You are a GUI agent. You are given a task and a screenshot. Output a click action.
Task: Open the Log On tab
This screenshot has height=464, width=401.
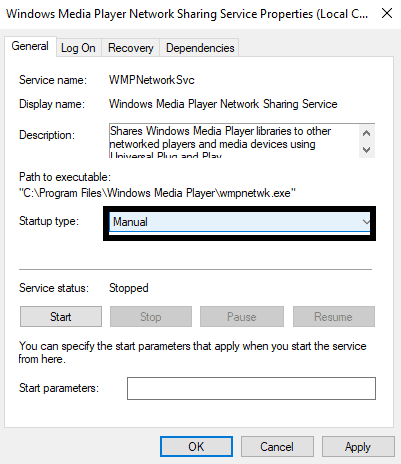tap(78, 48)
